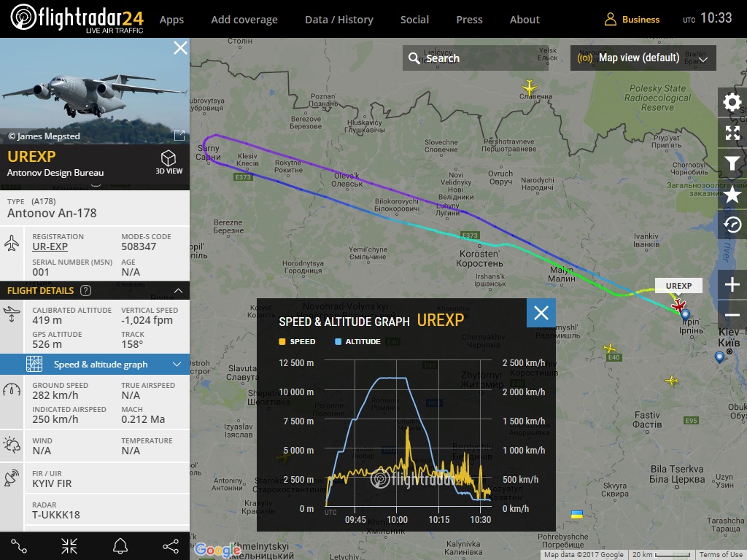
Task: Toggle the SPEED series in graph legend
Action: [298, 341]
